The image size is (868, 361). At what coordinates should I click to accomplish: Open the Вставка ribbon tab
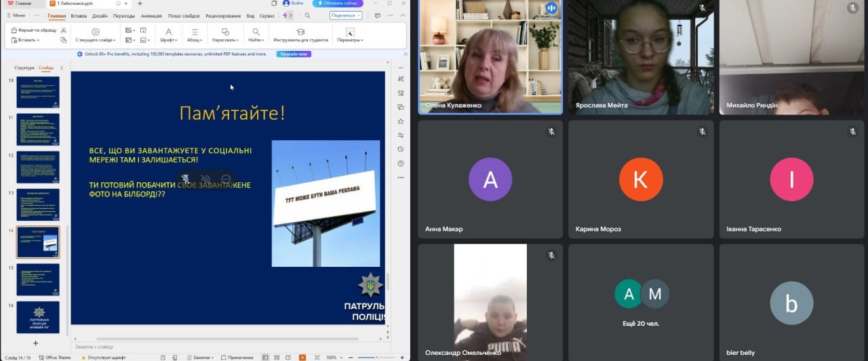[x=79, y=16]
